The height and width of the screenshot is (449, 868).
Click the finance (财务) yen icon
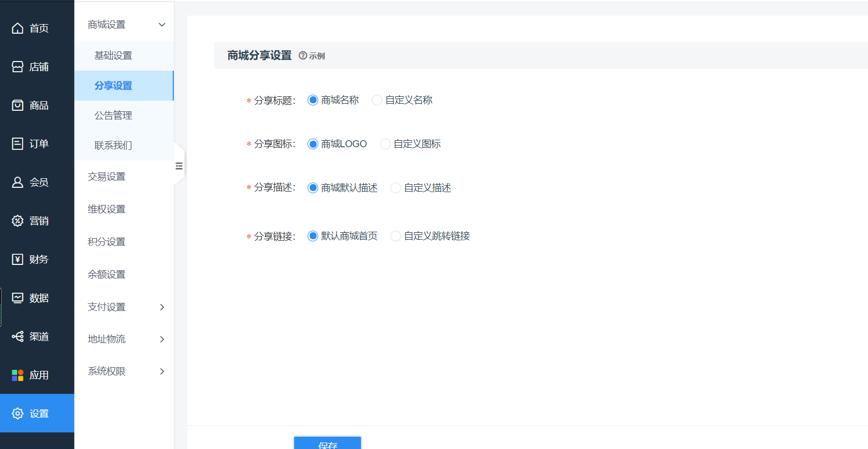pyautogui.click(x=18, y=260)
